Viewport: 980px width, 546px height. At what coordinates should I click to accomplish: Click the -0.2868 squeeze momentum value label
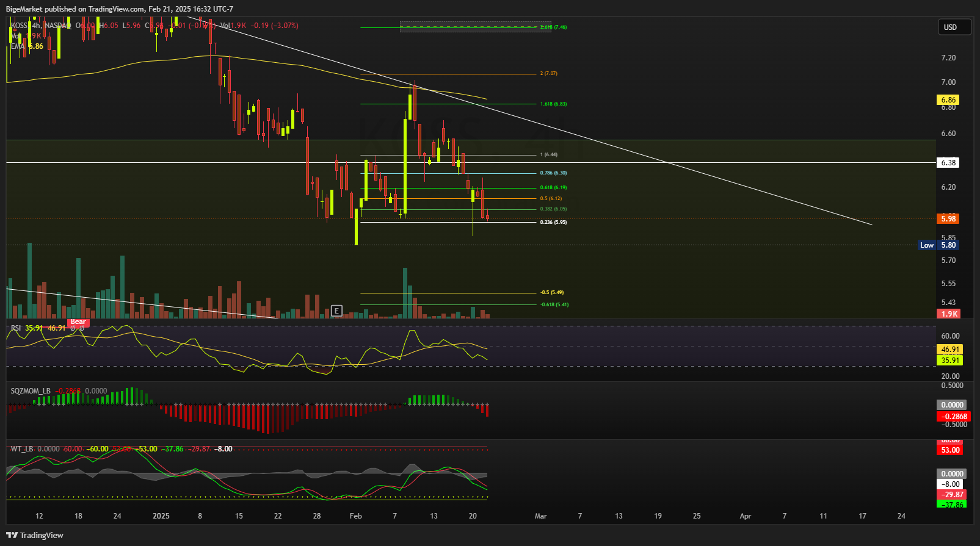(953, 417)
